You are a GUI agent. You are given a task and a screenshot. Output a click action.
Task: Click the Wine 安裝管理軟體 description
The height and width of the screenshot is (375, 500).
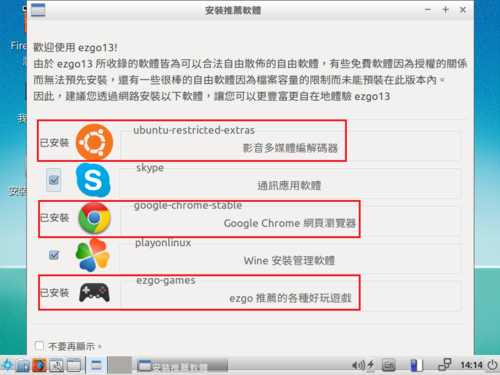tap(289, 261)
